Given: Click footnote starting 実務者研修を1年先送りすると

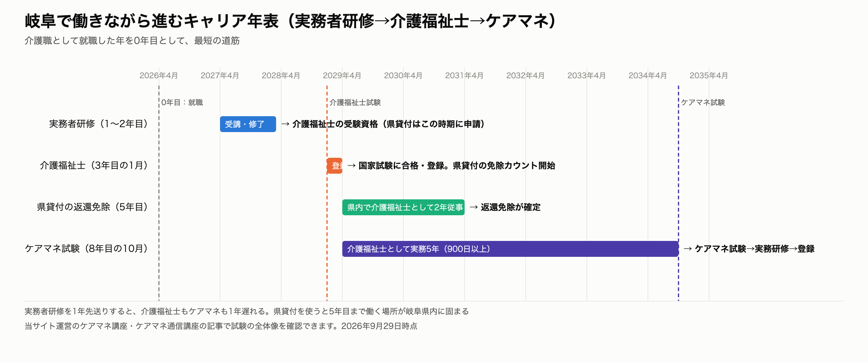Looking at the screenshot, I should point(247,312).
